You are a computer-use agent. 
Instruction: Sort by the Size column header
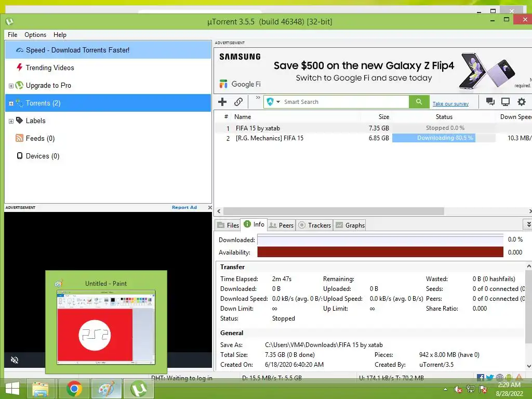pos(376,117)
